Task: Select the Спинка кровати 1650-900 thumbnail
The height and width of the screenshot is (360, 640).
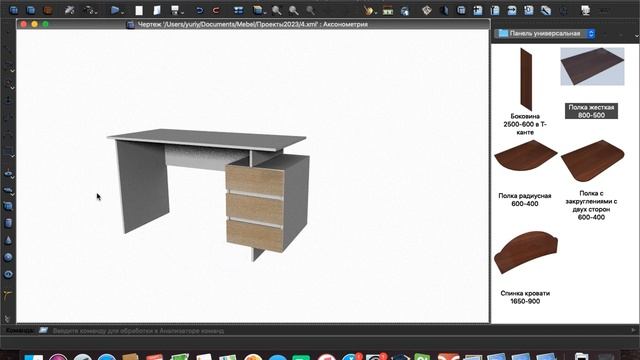Action: click(526, 252)
